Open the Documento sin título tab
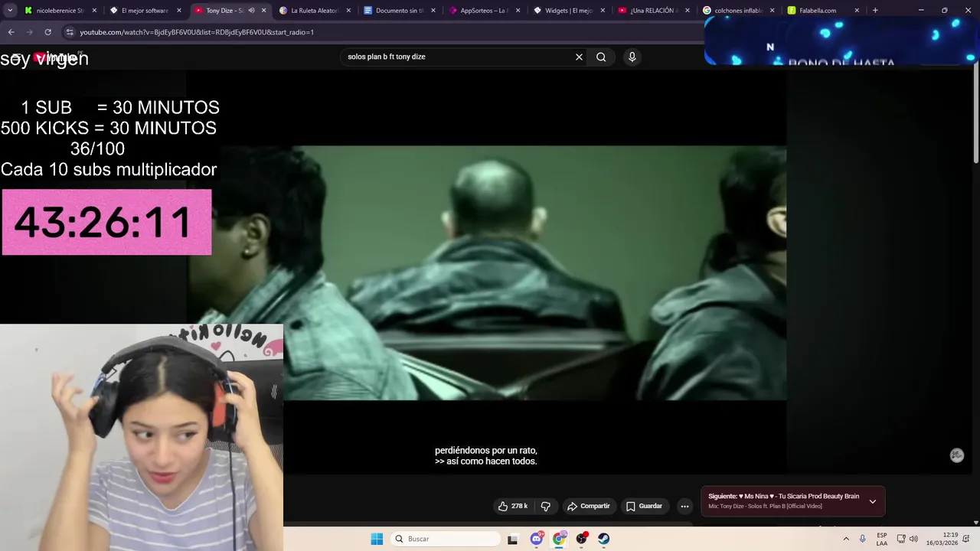 click(399, 11)
